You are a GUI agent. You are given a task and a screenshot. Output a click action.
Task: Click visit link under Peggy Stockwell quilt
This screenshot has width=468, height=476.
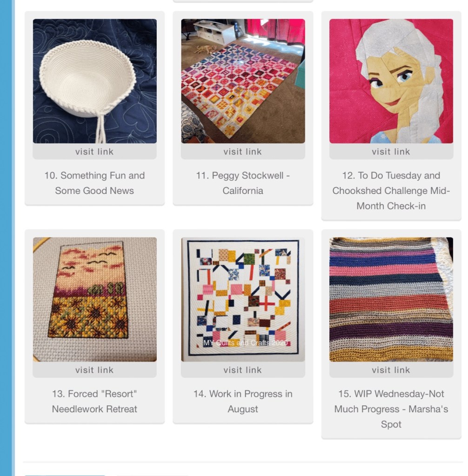pyautogui.click(x=243, y=152)
